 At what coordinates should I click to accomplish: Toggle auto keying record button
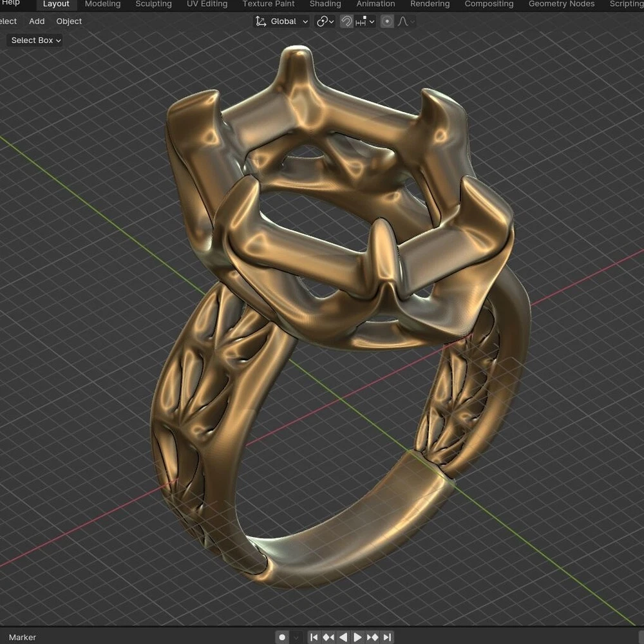pyautogui.click(x=282, y=637)
